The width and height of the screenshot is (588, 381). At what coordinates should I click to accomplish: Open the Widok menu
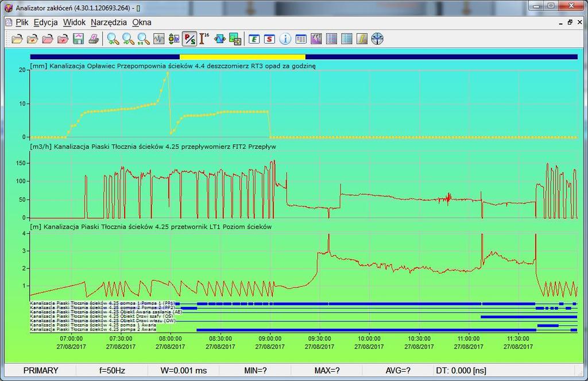[74, 22]
